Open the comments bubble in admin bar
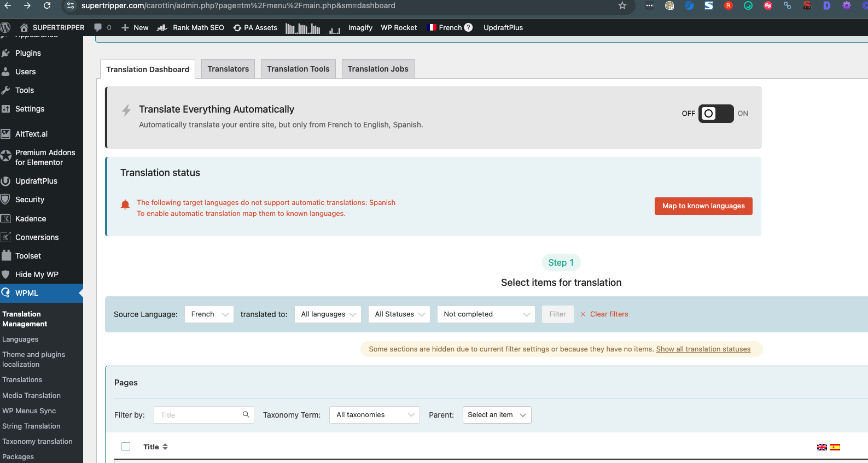The width and height of the screenshot is (868, 463). [x=102, y=27]
